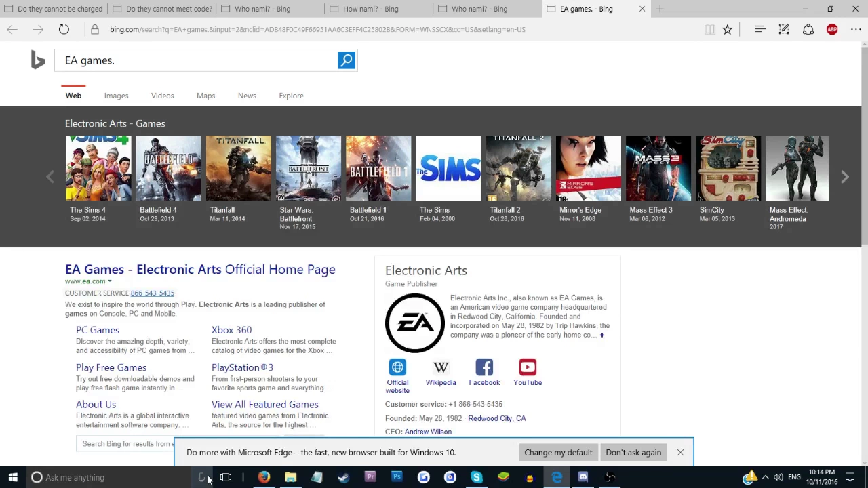Open View All Featured Games link
This screenshot has width=868, height=488.
click(x=264, y=405)
